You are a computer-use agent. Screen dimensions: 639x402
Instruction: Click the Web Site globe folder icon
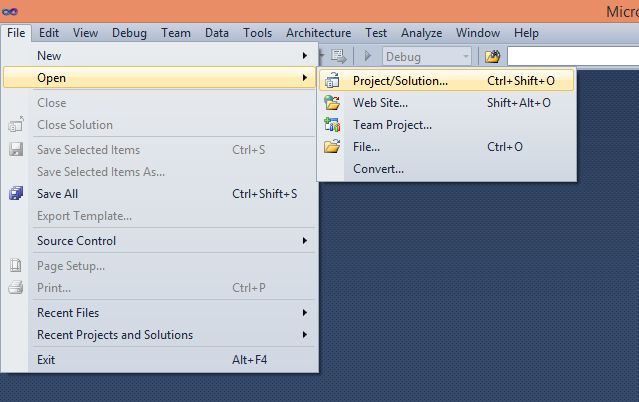332,102
